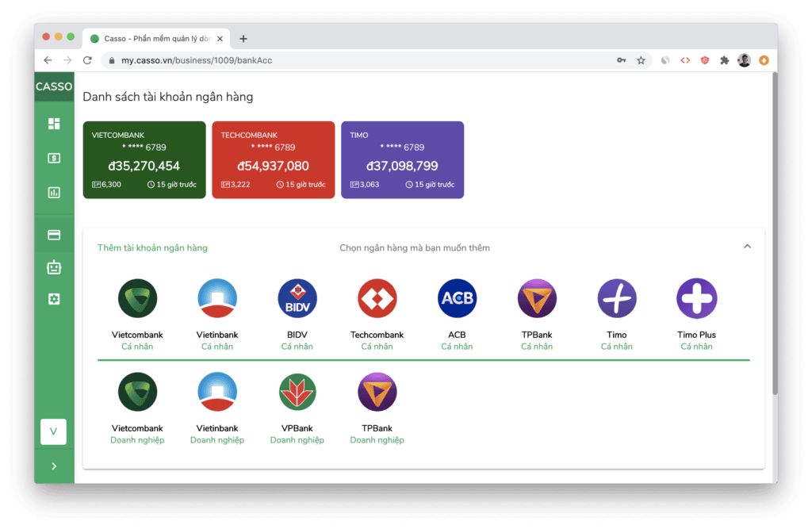Image resolution: width=812 pixels, height=529 pixels.
Task: Click the đ35,270,454 balance text
Action: click(144, 166)
